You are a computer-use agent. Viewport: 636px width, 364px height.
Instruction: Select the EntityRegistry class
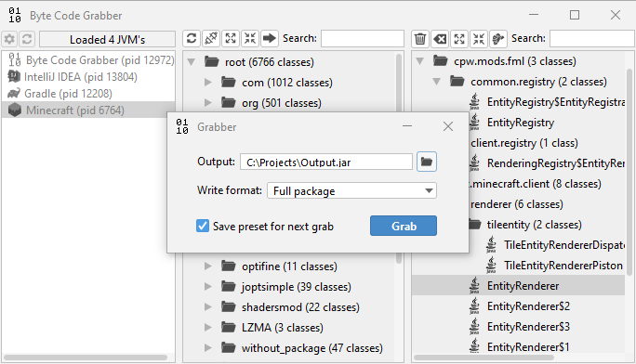[511, 123]
